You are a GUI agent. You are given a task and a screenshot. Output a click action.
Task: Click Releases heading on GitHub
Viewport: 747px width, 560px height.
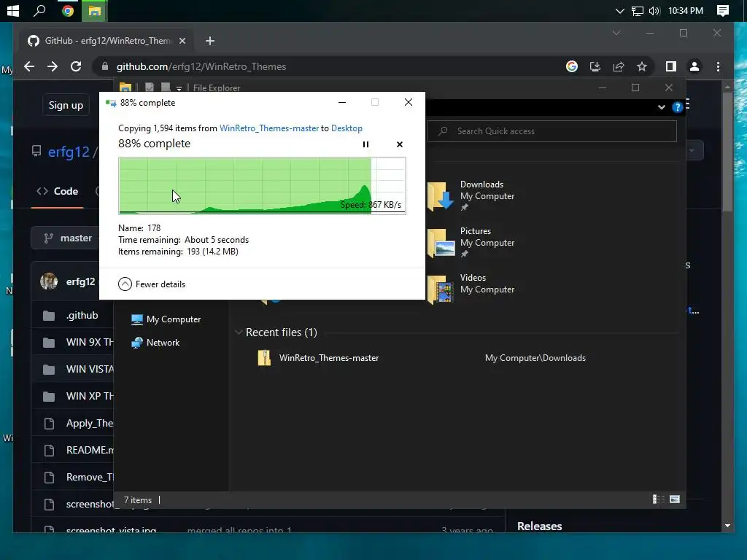pos(539,526)
